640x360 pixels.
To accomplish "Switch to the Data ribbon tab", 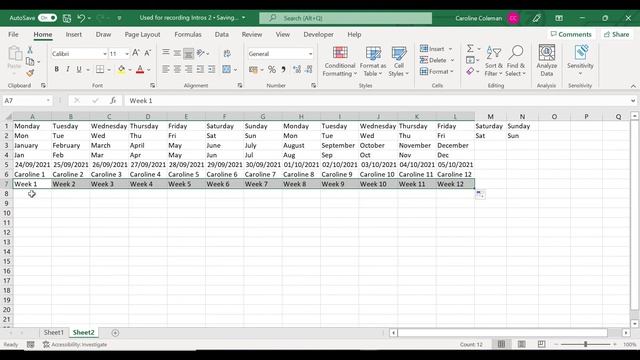I will (x=222, y=35).
